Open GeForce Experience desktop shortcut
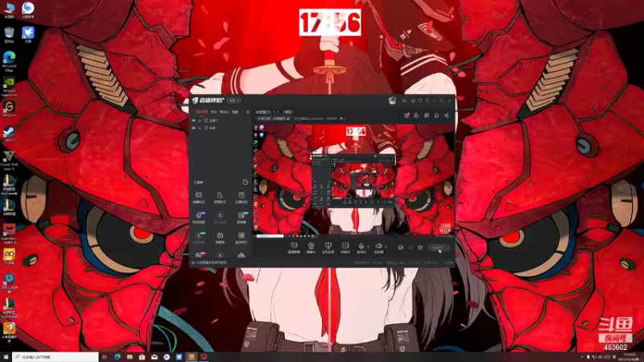 coord(9,87)
